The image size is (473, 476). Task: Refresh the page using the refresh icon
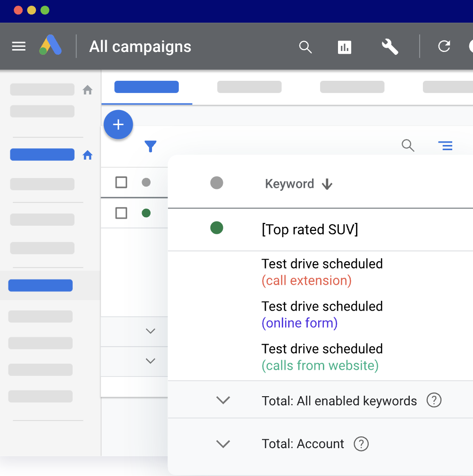tap(443, 47)
